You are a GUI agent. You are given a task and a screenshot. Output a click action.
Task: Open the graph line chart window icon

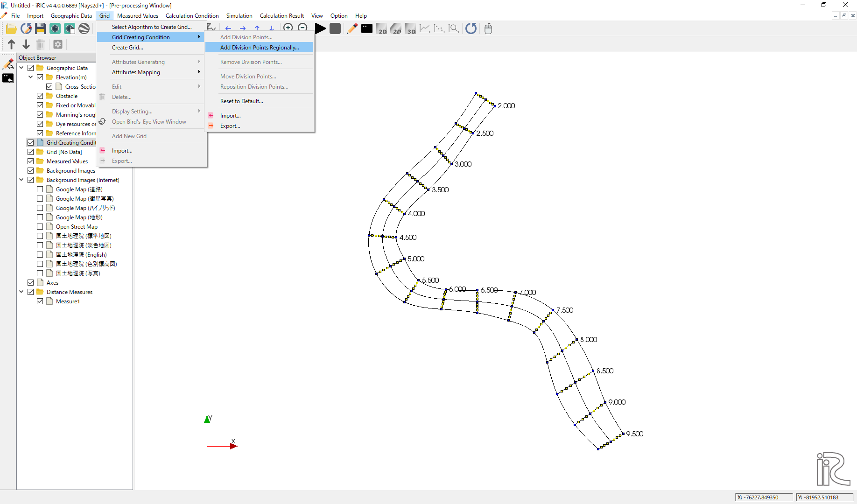coord(425,28)
